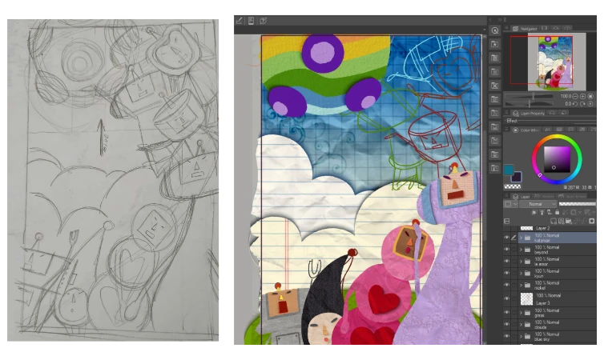Click the layer mask circle icon

click(x=592, y=221)
